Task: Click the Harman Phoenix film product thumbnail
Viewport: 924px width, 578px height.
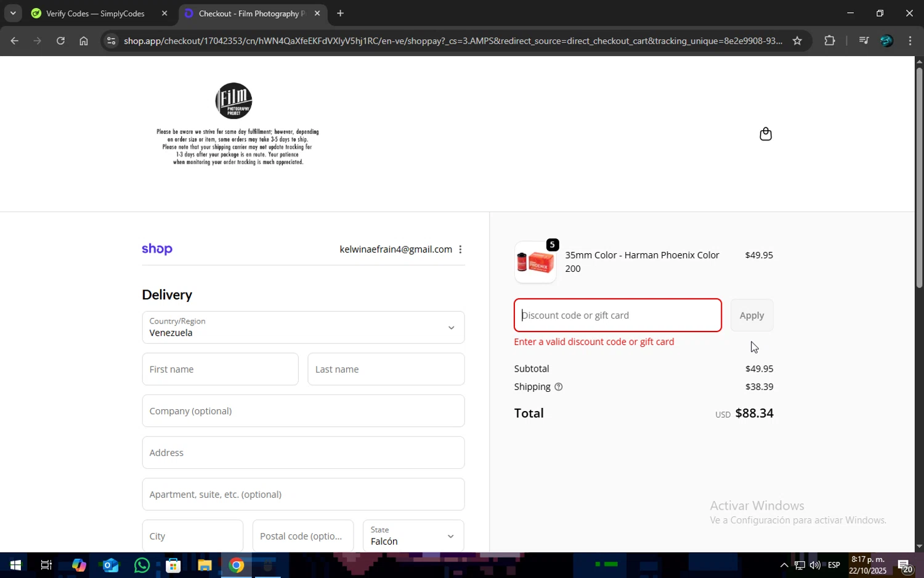Action: [x=535, y=263]
